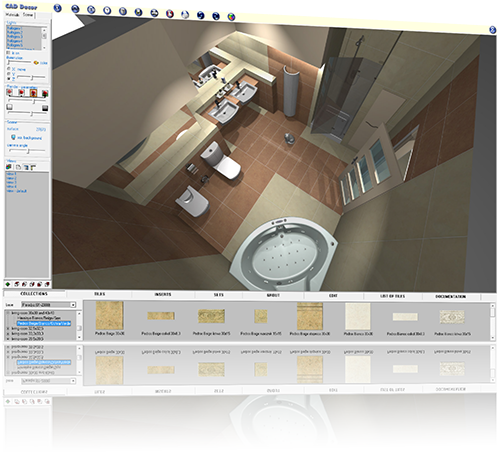Screen dimensions: 500x452
Task: Click the rainbow color sphere toolbar icon
Action: 231,17
